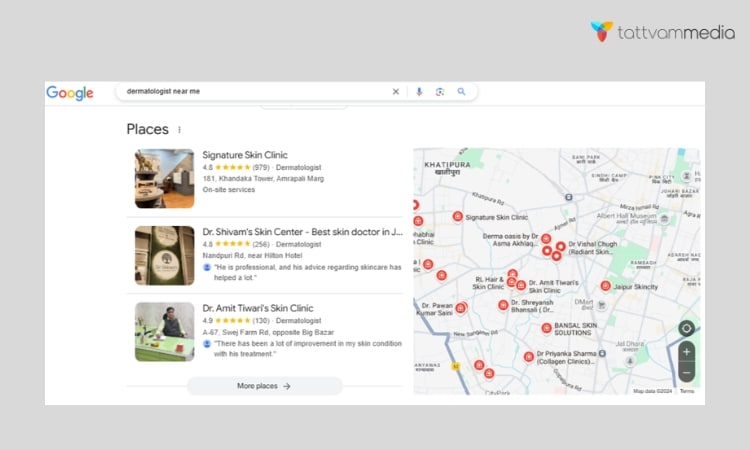Click the Derma oasis by Dr Asma map pin
This screenshot has height=450, width=750.
point(546,239)
